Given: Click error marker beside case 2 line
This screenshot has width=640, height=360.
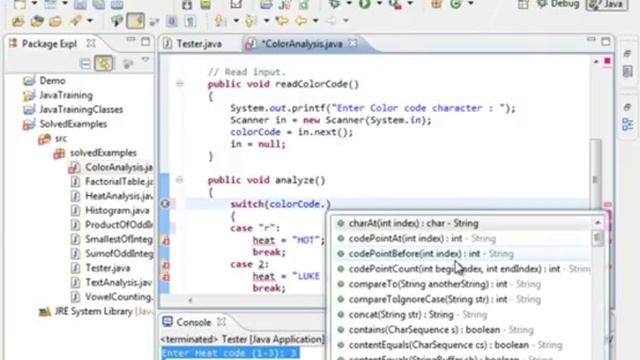Looking at the screenshot, I should (166, 265).
